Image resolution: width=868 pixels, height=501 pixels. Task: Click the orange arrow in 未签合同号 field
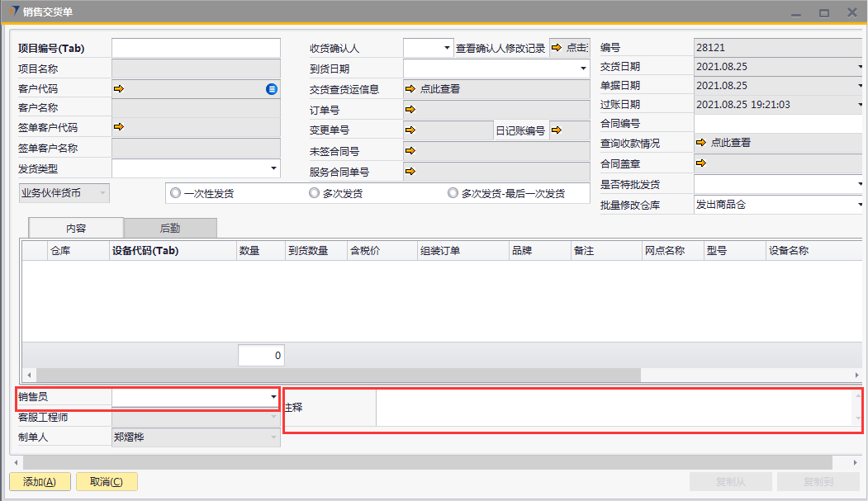coord(410,150)
